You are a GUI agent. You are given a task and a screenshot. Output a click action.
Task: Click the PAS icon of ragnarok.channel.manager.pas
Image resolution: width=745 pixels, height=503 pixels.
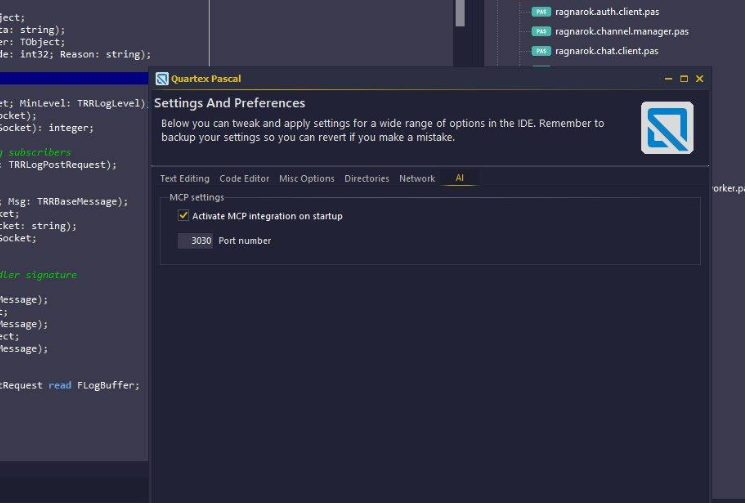541,31
